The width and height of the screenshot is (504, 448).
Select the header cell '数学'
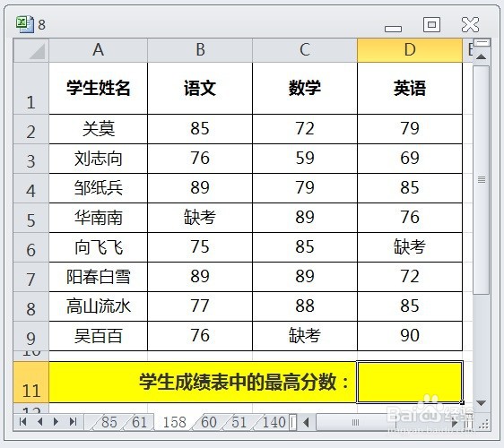tap(305, 89)
